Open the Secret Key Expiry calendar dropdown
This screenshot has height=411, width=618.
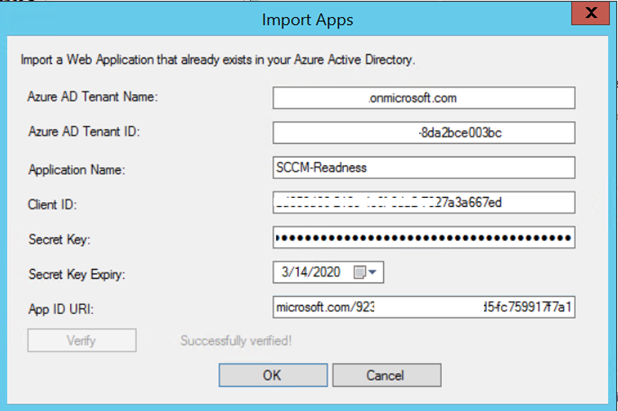[x=365, y=272]
